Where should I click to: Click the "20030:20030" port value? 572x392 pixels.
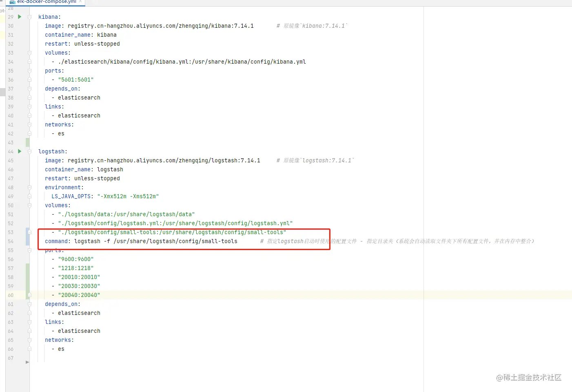(x=79, y=286)
